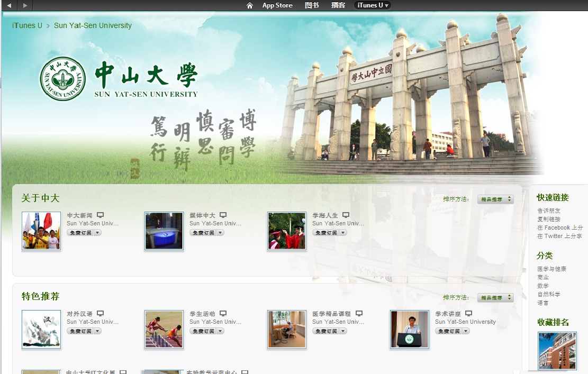The height and width of the screenshot is (374, 588).
Task: Click the iTunes U breadcrumb link
Action: tap(27, 25)
